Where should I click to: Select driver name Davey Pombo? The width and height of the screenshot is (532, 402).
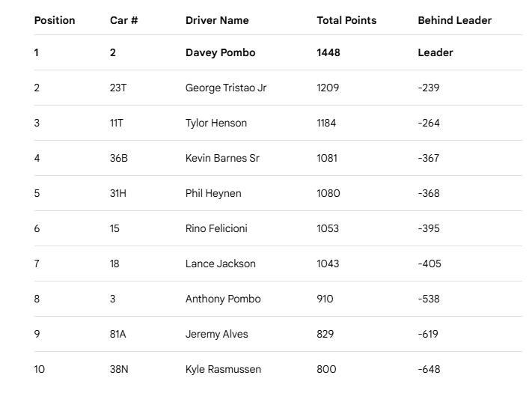[x=220, y=52]
